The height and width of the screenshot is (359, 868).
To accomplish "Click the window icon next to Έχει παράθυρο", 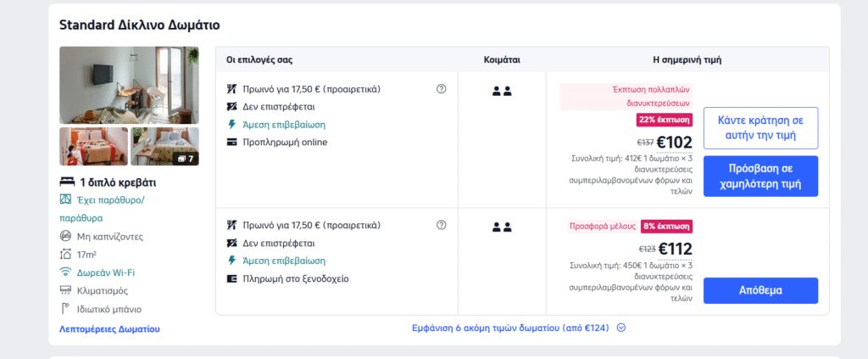I will pos(65,200).
